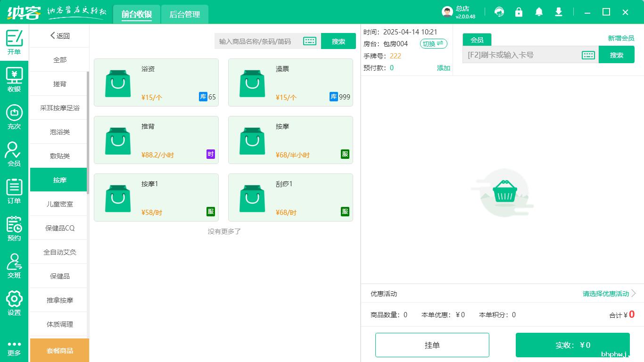Screen dimensions: 644x362
Task: Expand 请选择优惠活动 promotion selector
Action: tap(609, 294)
